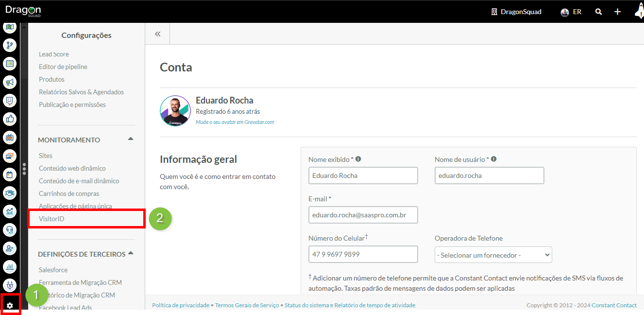Click the list form icon in sidebar
The image size is (644, 315).
pos(10,64)
